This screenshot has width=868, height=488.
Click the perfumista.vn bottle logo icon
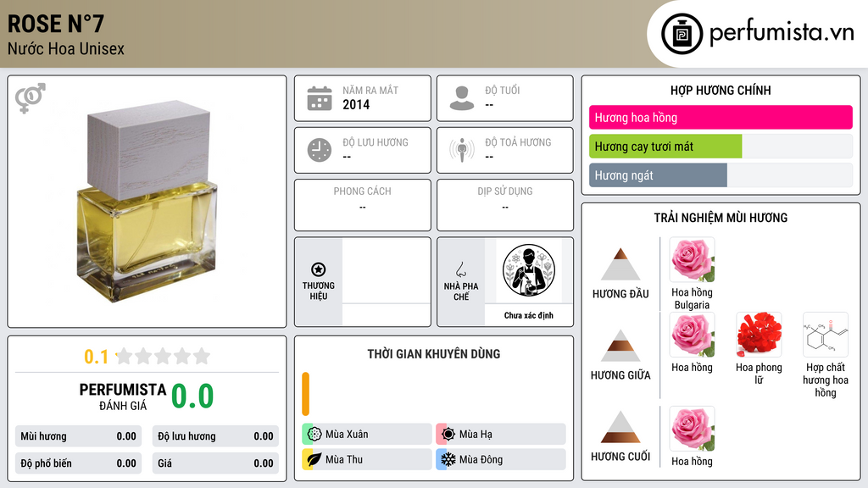(x=682, y=34)
